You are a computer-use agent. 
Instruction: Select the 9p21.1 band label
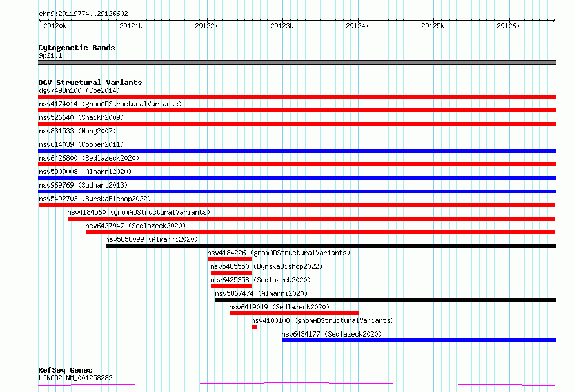pyautogui.click(x=50, y=55)
